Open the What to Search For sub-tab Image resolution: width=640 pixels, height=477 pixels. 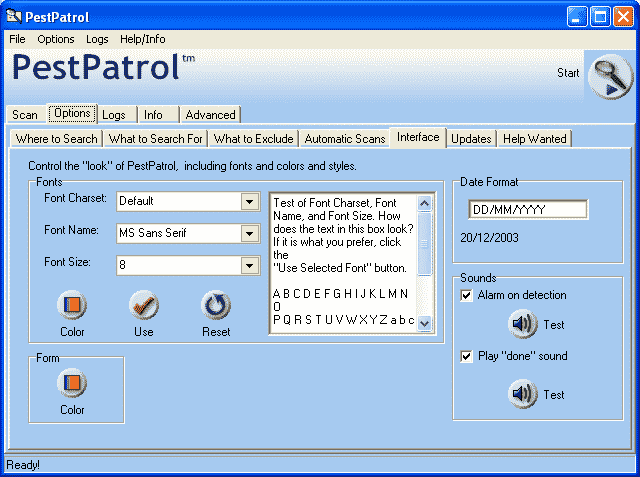[x=156, y=139]
